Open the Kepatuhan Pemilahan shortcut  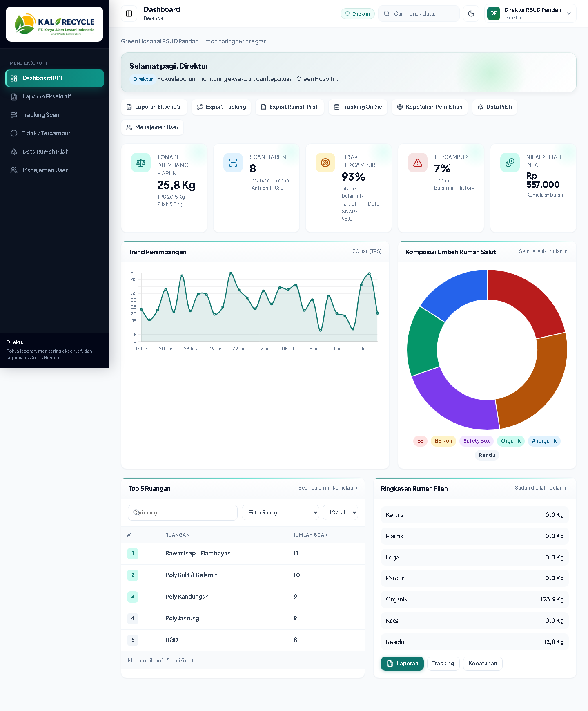point(430,107)
